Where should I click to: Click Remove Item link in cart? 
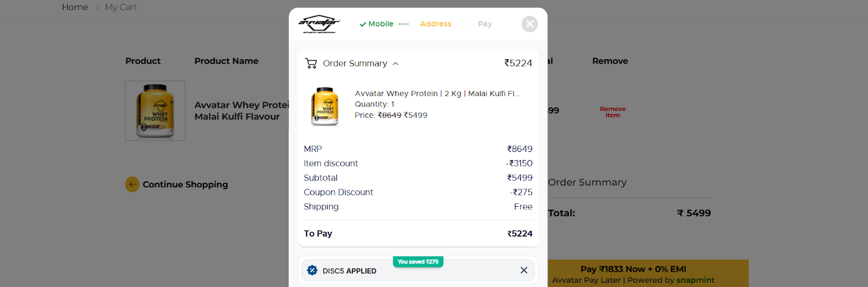(x=612, y=112)
